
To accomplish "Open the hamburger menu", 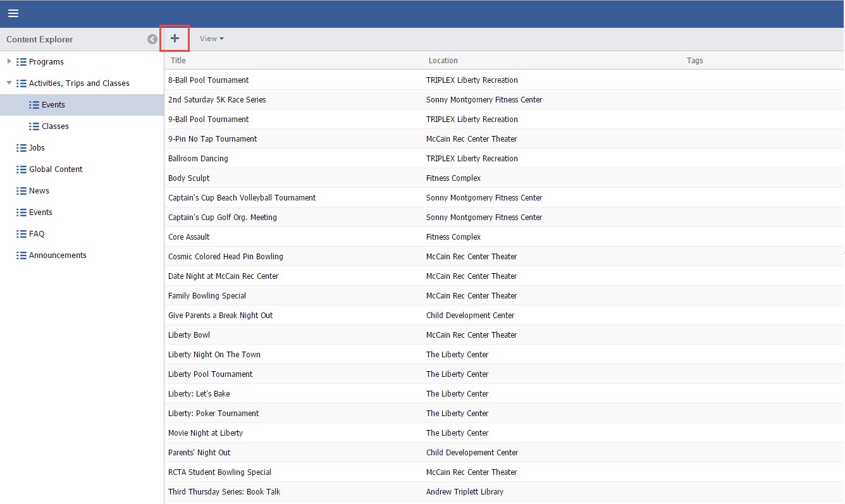I will pyautogui.click(x=13, y=13).
